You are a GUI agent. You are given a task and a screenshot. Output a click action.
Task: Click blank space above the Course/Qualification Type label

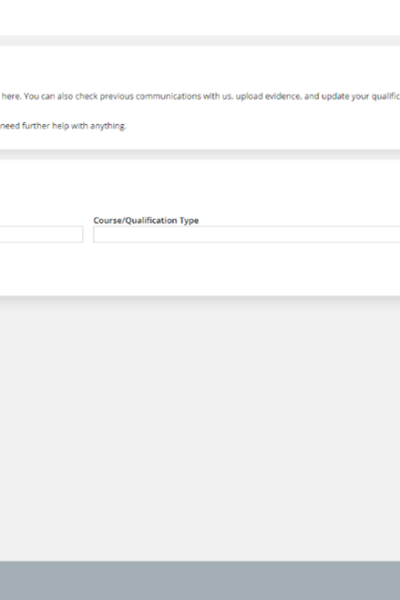pyautogui.click(x=200, y=188)
